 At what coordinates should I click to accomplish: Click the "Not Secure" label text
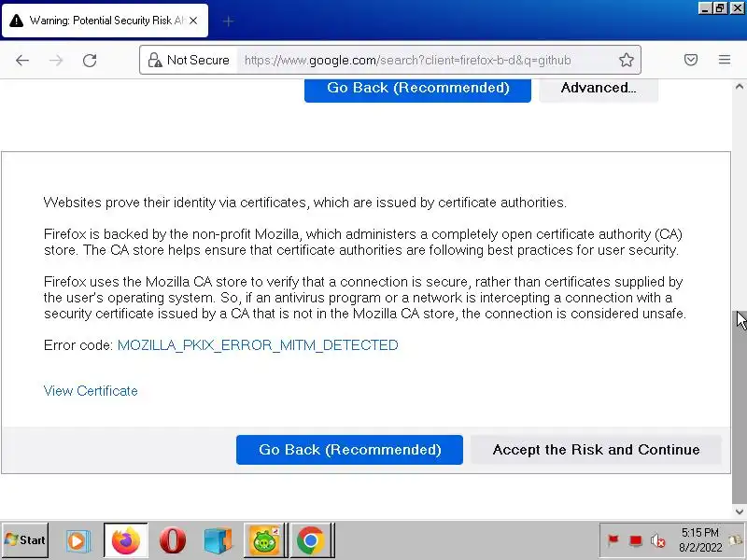click(198, 61)
